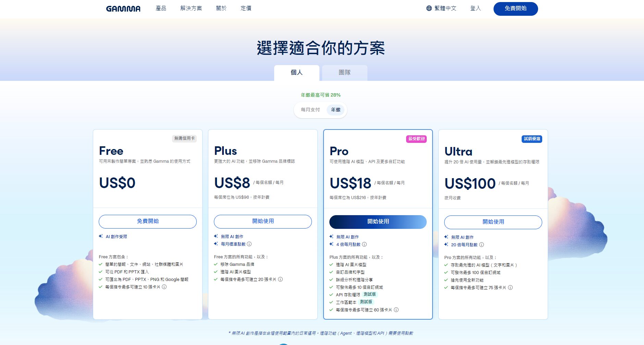Image resolution: width=644 pixels, height=345 pixels.
Task: Click info icon for Plus 20 張卡片 limit
Action: click(280, 279)
